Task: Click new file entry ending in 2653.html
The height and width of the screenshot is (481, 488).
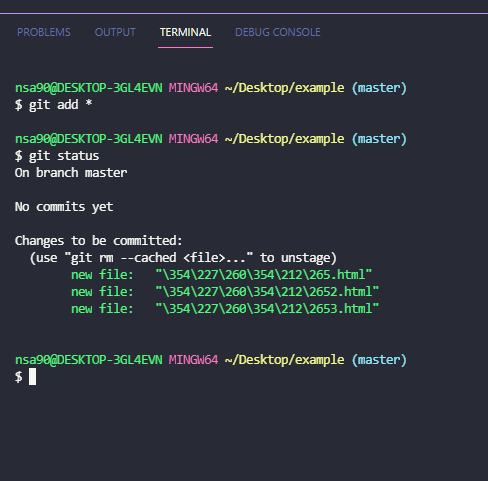Action: coord(225,309)
